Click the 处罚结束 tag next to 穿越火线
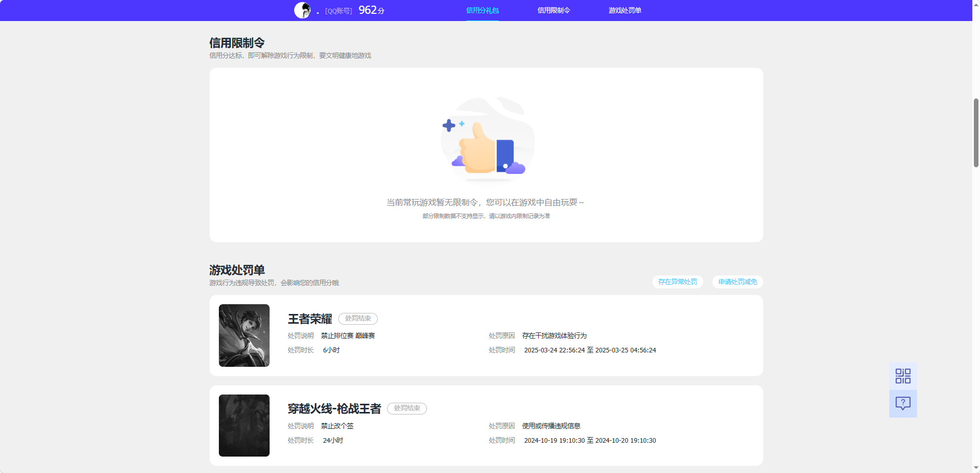This screenshot has height=473, width=980. click(x=406, y=408)
